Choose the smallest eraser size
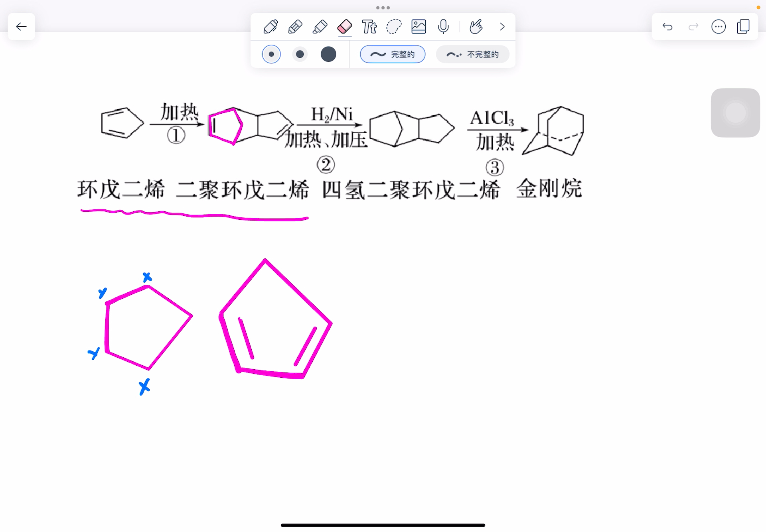 coord(271,54)
